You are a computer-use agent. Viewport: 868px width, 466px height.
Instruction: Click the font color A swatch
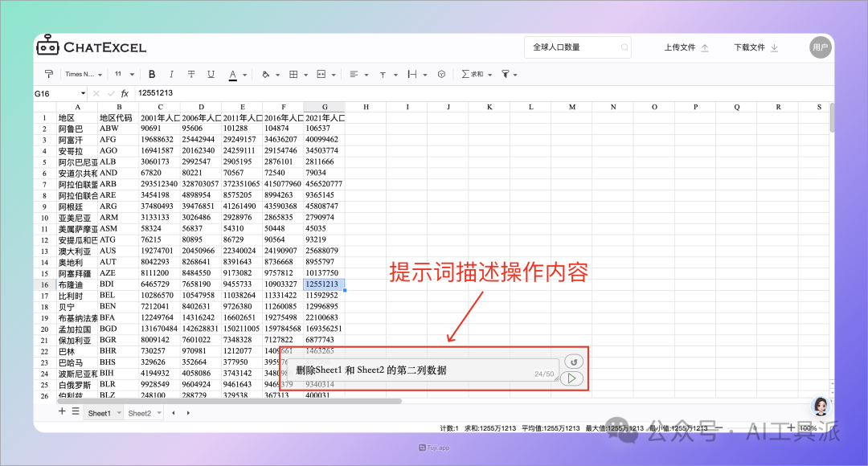[233, 74]
